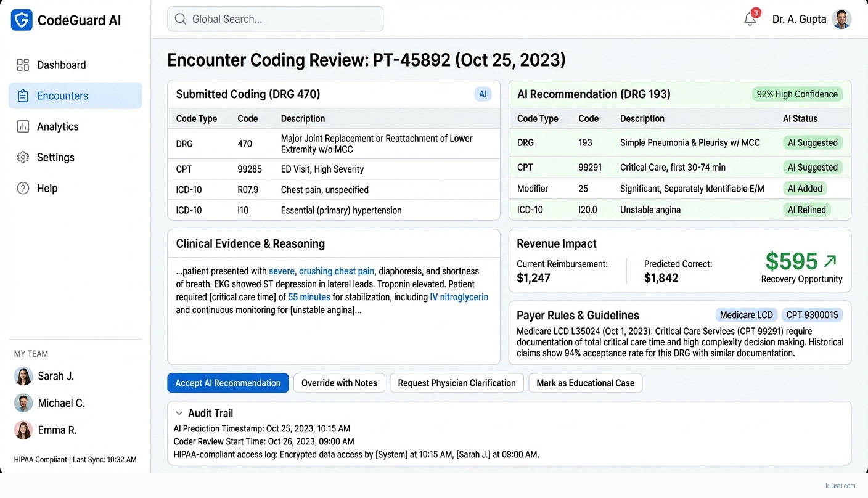Select team member Sarah J.
Screen dimensions: 868x498
[55, 376]
